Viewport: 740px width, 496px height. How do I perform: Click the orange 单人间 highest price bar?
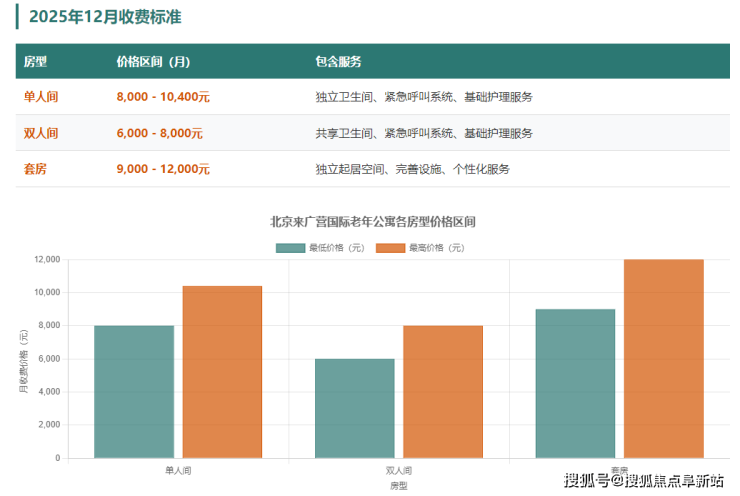pyautogui.click(x=222, y=372)
